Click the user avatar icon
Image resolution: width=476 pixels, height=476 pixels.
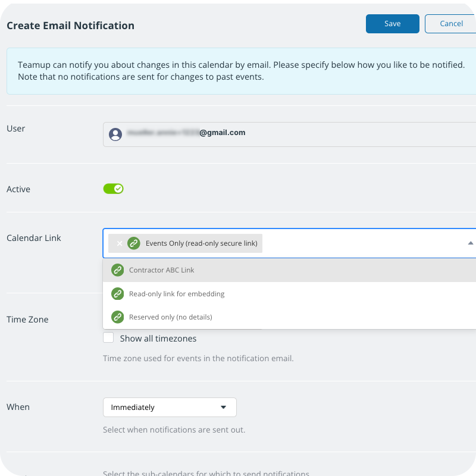click(x=115, y=134)
